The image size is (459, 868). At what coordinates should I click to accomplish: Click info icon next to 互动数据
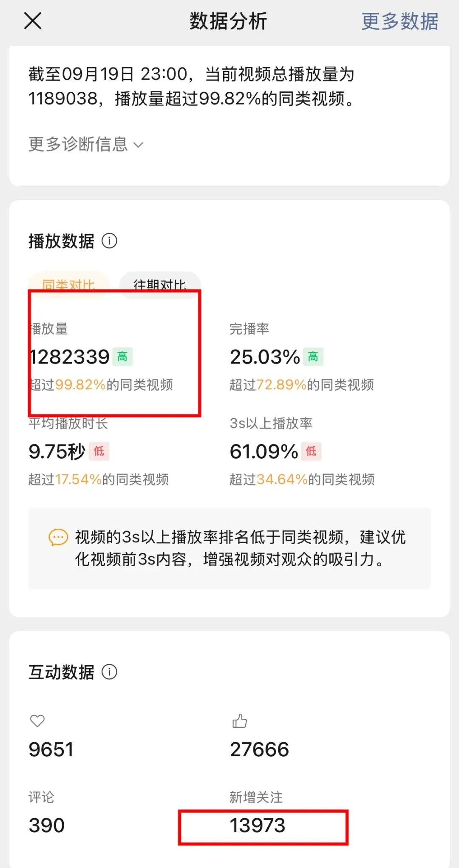(x=109, y=672)
